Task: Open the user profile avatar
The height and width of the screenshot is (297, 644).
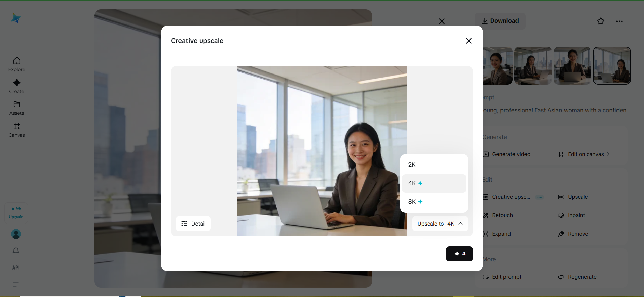Action: 16,234
